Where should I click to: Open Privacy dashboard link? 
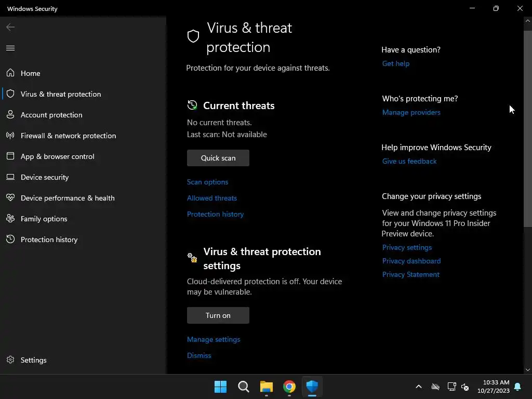coord(411,261)
